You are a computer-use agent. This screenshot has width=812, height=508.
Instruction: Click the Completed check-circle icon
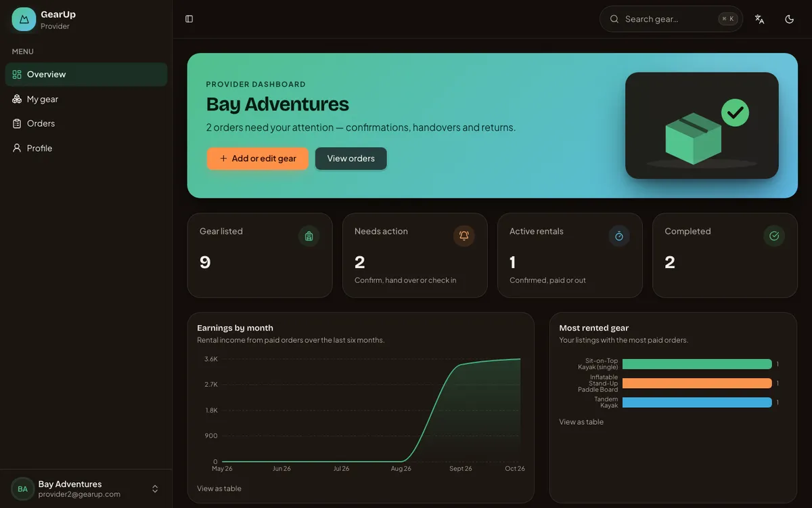click(774, 236)
